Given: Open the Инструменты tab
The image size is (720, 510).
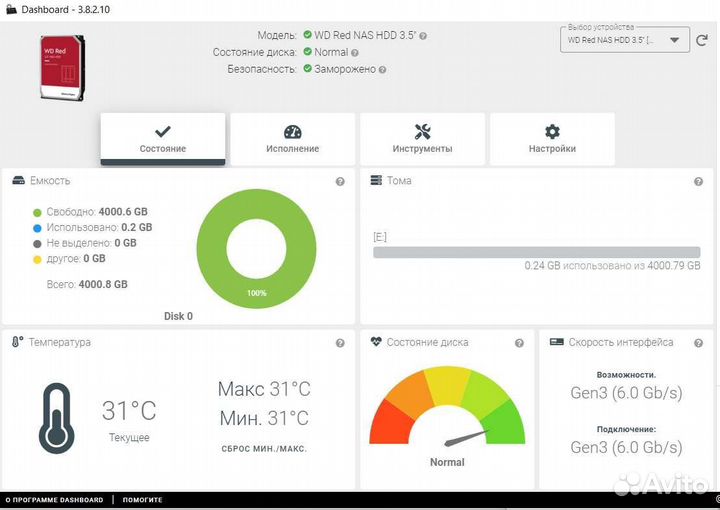Looking at the screenshot, I should pos(422,139).
